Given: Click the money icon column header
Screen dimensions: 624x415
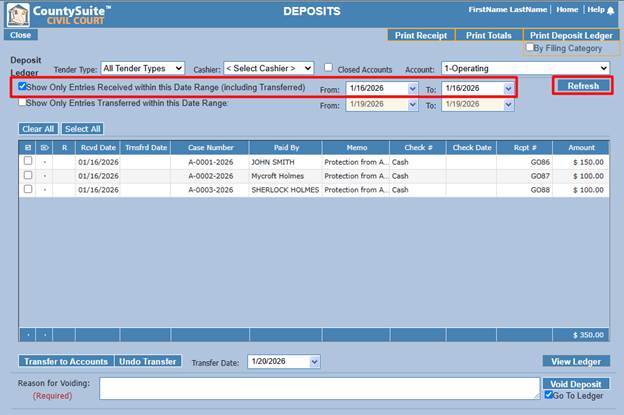Looking at the screenshot, I should click(x=44, y=148).
